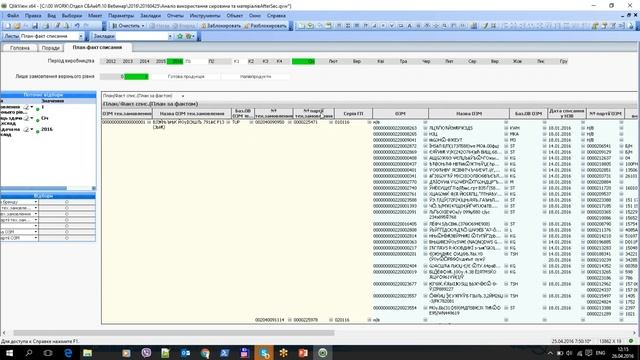The height and width of the screenshot is (360, 640).
Task: Open the 'План/Факт спис.' cyclic group dropdown
Action: [x=182, y=96]
